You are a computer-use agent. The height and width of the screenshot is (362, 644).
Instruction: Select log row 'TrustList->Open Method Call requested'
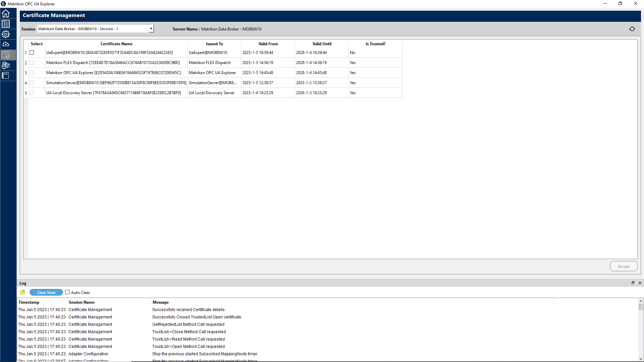(x=327, y=347)
